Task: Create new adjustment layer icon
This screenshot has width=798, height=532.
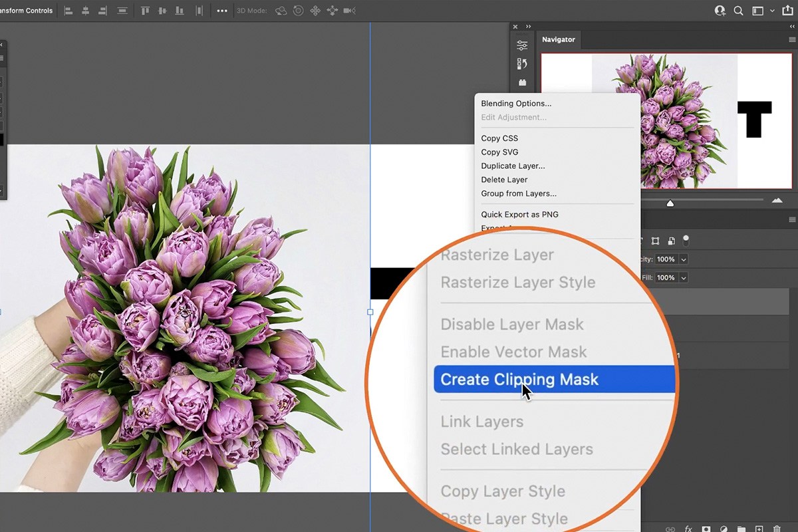Action: click(724, 529)
